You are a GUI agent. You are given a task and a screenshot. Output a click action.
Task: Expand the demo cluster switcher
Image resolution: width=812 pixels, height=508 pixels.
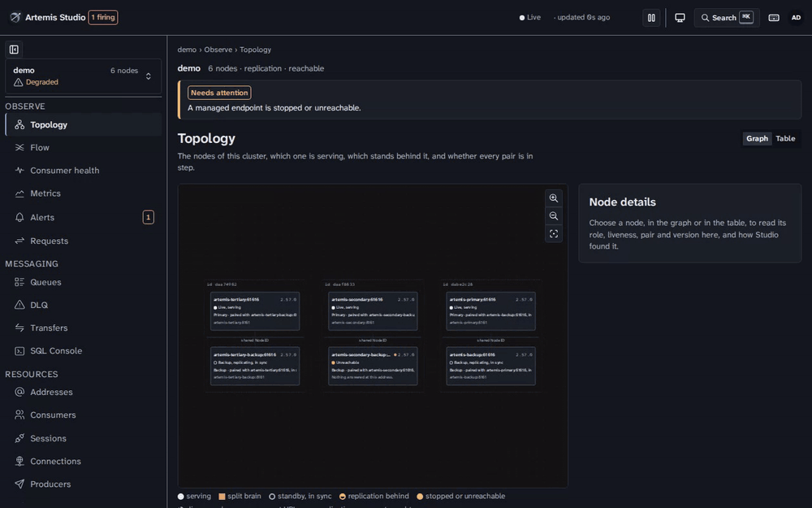coord(84,76)
